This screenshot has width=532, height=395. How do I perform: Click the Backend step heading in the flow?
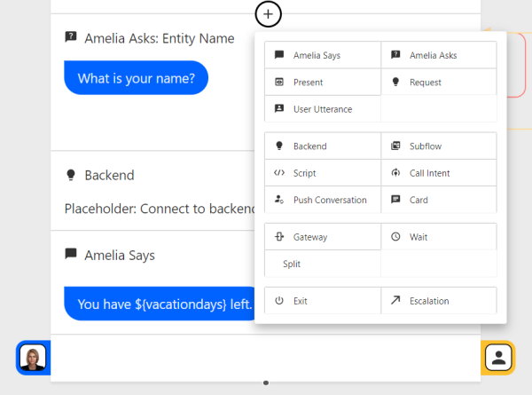coord(109,175)
